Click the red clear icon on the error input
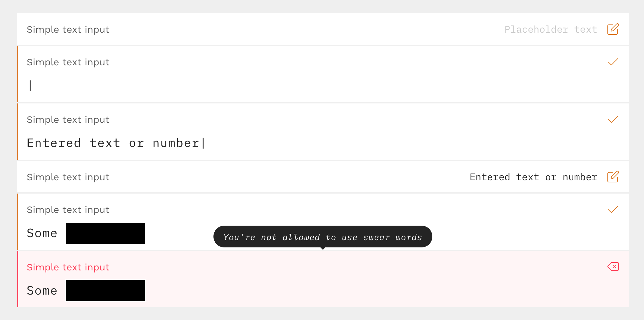Image resolution: width=644 pixels, height=320 pixels. pos(613,266)
